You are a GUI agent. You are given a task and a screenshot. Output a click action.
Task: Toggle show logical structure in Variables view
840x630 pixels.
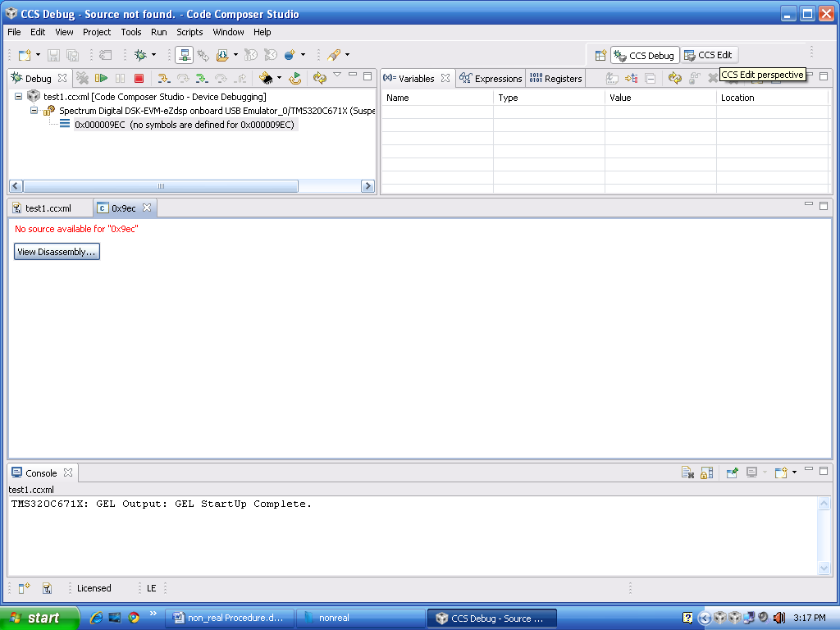[x=632, y=78]
